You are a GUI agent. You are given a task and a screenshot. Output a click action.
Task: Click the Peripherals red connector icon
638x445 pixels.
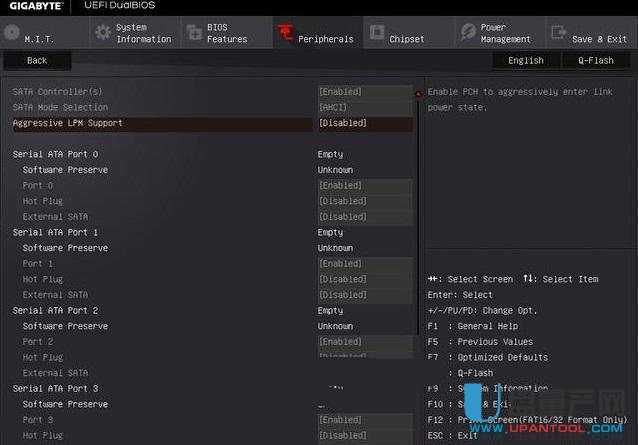tap(284, 33)
